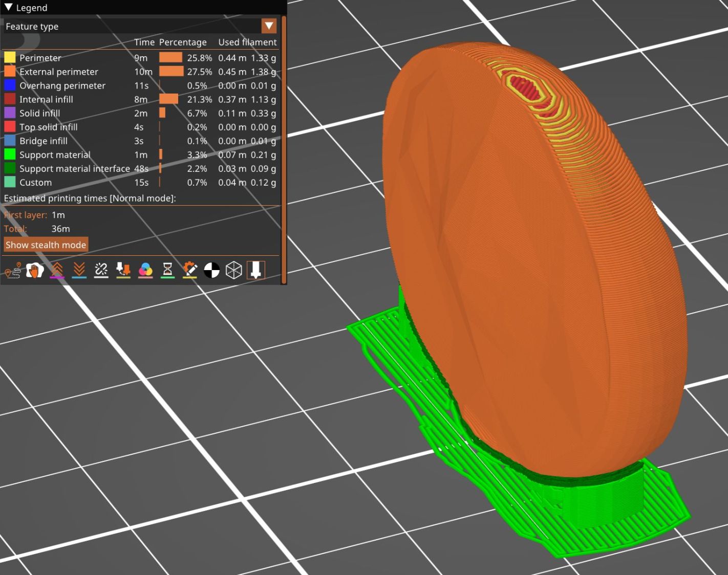Image resolution: width=728 pixels, height=575 pixels.
Task: Click the Seams broken-link icon
Action: tap(101, 270)
